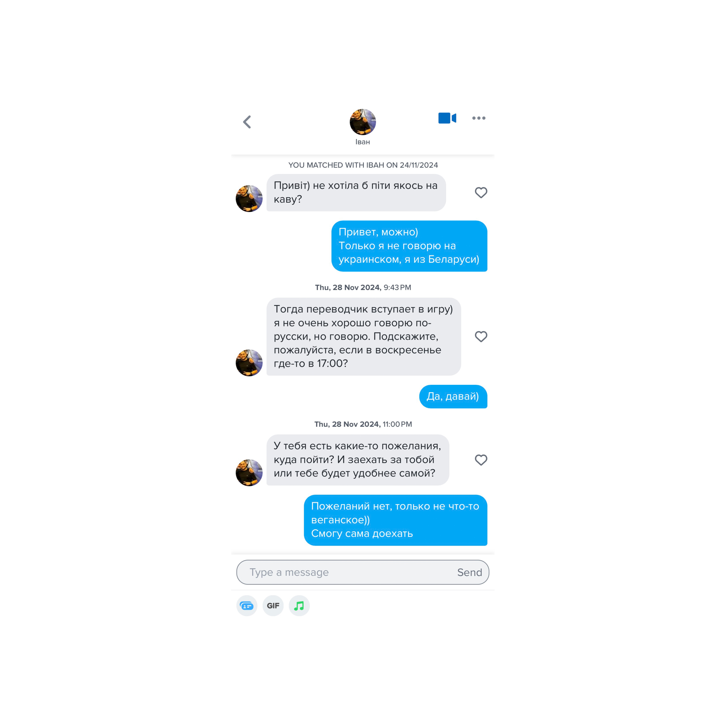Start a video call with Іван
The height and width of the screenshot is (728, 728).
coord(447,118)
